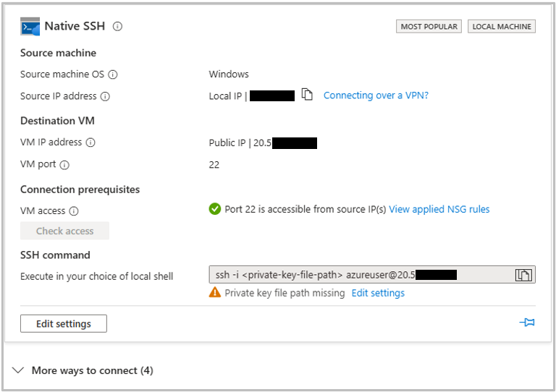The height and width of the screenshot is (392, 556).
Task: Click Edit settings link beside key warning
Action: [x=378, y=293]
